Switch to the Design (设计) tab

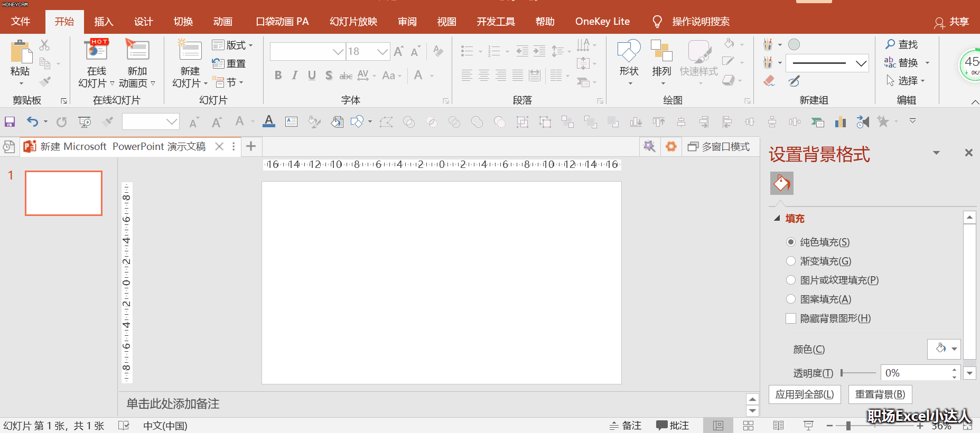coord(143,22)
